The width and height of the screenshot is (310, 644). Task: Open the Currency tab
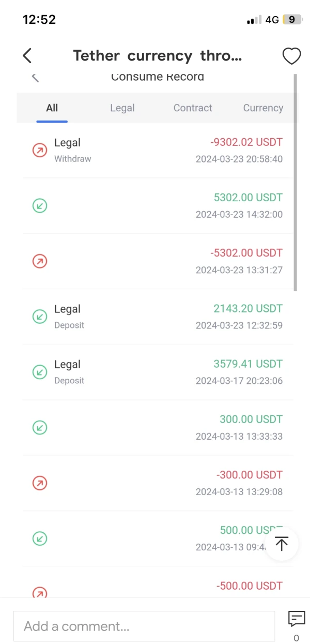click(x=263, y=108)
